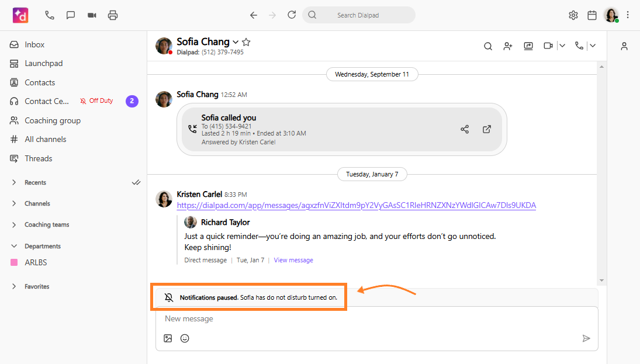Open the phone dialer icon in top bar
Screen dimensions: 640x364
tap(49, 16)
